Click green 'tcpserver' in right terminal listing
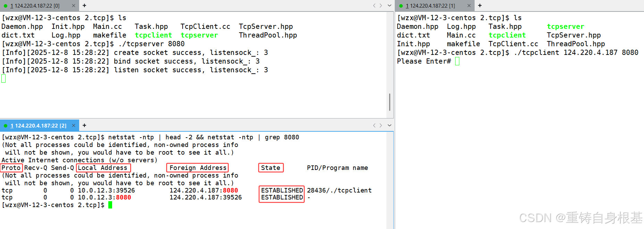Image resolution: width=644 pixels, height=229 pixels. click(x=566, y=26)
